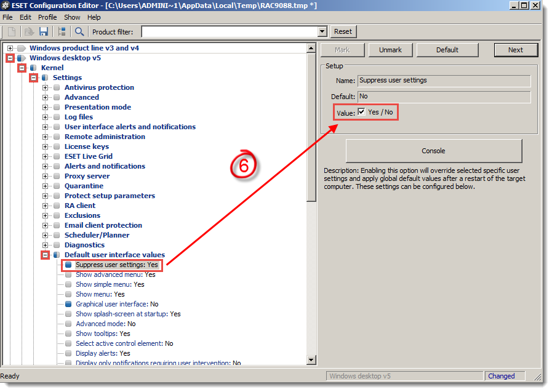
Task: Click the Save floppy disk icon
Action: [44, 31]
